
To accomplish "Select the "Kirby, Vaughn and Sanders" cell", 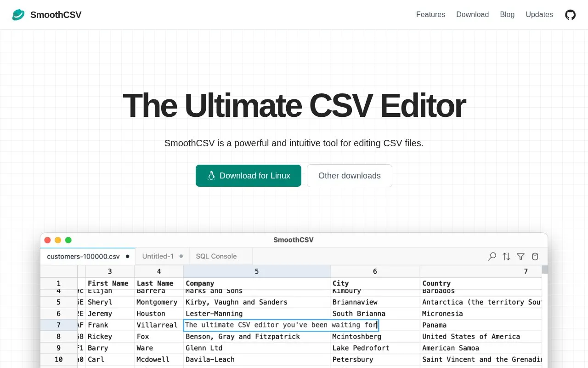I will coord(257,302).
